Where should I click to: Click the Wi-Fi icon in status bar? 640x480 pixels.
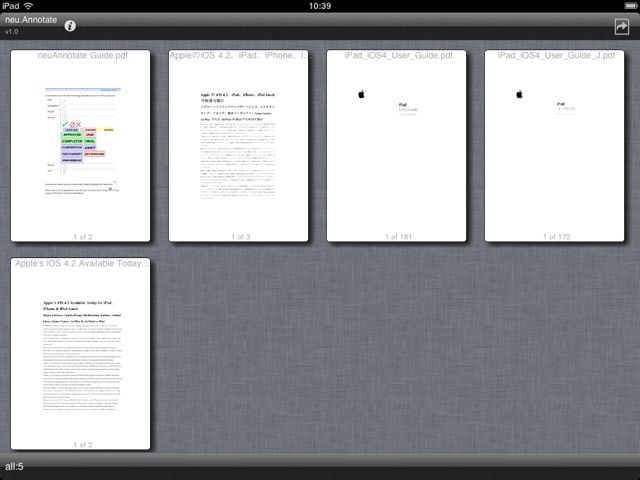pyautogui.click(x=28, y=6)
